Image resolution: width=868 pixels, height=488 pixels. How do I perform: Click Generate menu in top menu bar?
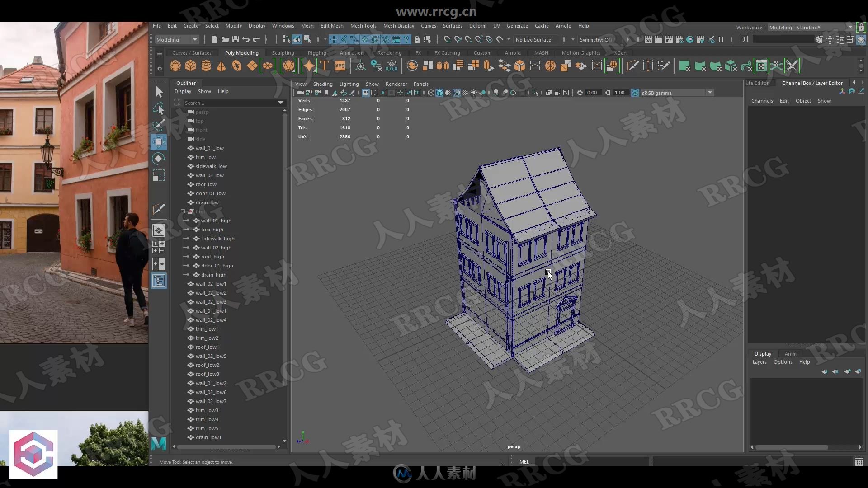click(x=517, y=26)
